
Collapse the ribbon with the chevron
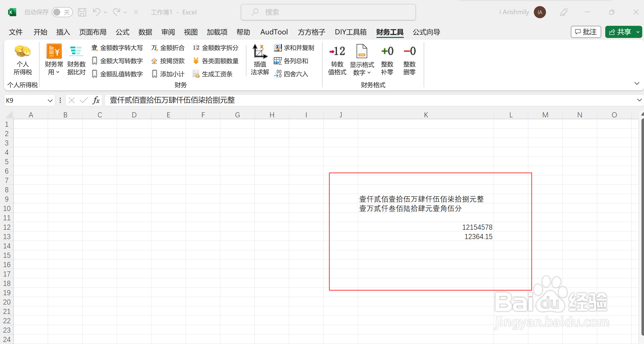coord(637,83)
